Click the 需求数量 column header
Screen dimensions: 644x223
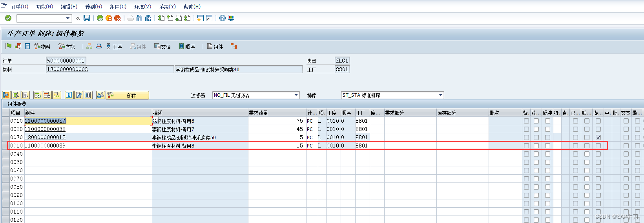[x=277, y=113]
